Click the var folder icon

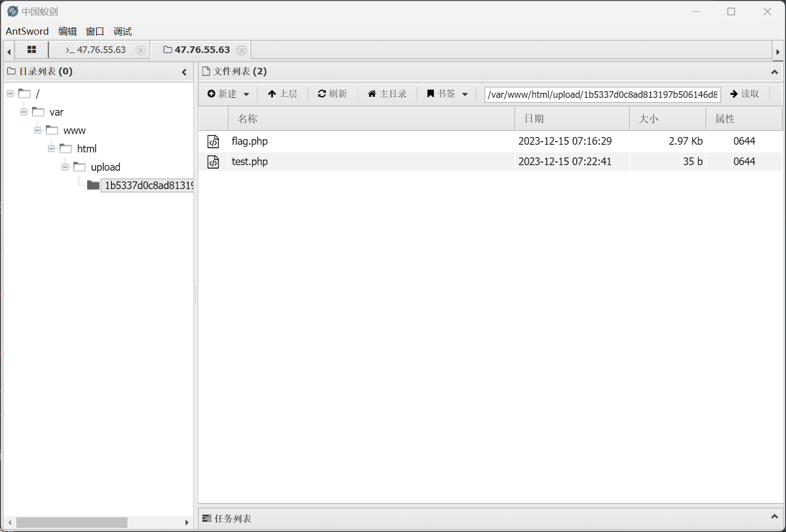click(38, 112)
